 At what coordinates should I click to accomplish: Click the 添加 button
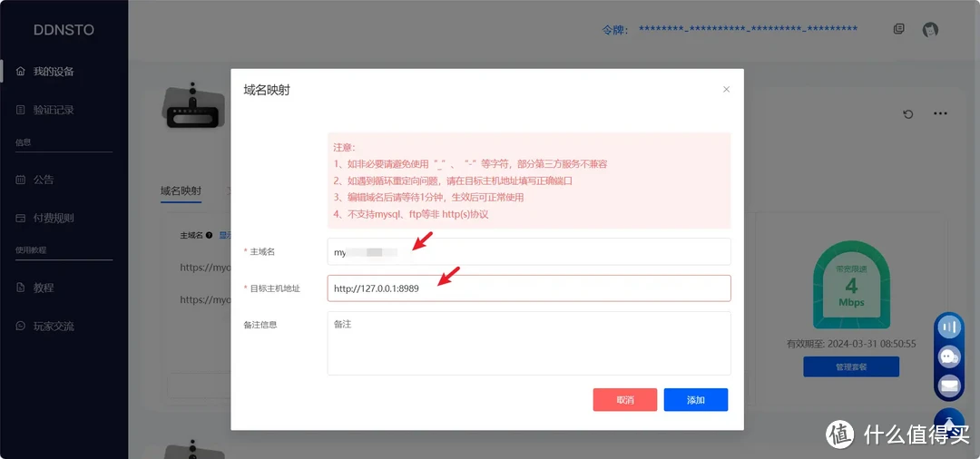[x=696, y=400]
